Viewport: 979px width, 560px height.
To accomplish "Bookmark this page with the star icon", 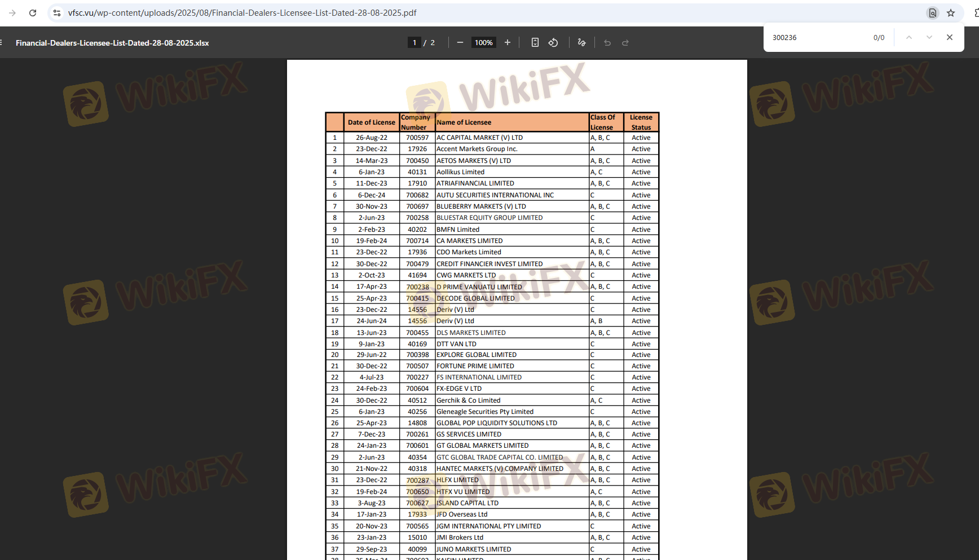I will 951,13.
